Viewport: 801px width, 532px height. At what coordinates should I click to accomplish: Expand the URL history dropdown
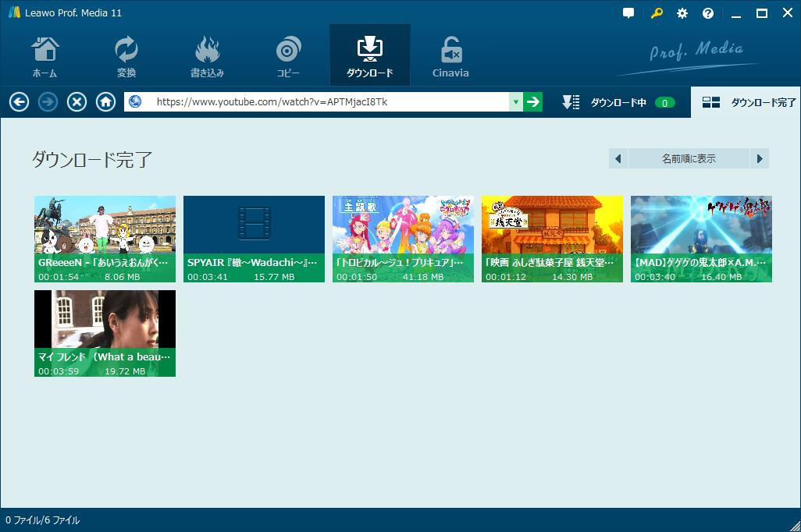pos(515,102)
